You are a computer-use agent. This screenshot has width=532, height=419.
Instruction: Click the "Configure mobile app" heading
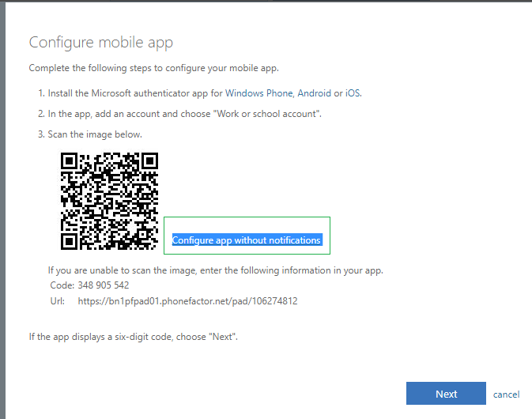(100, 43)
